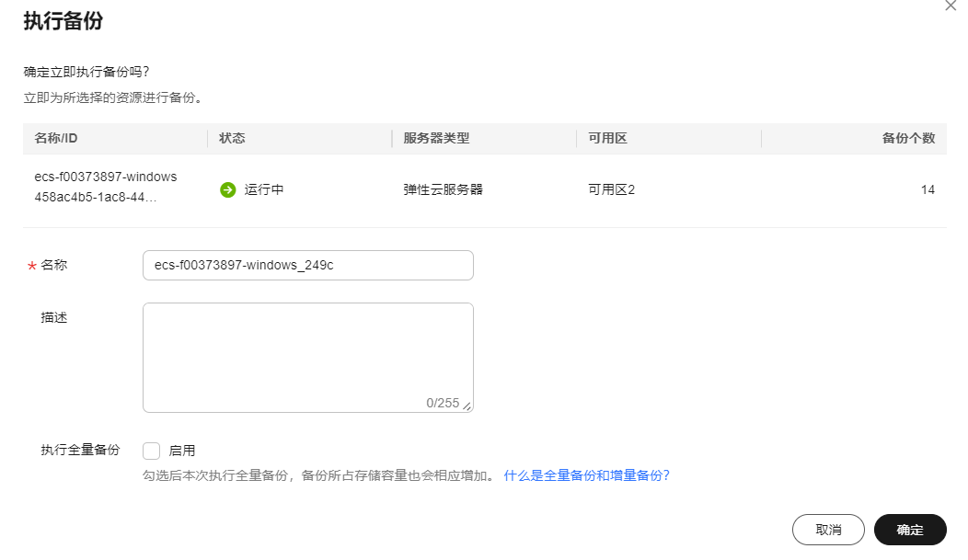This screenshot has width=968, height=560.
Task: Click the 备份个数 column header
Action: coord(909,138)
